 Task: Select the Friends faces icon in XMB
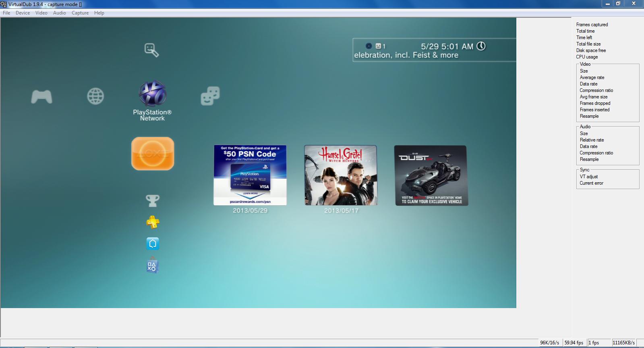[210, 96]
